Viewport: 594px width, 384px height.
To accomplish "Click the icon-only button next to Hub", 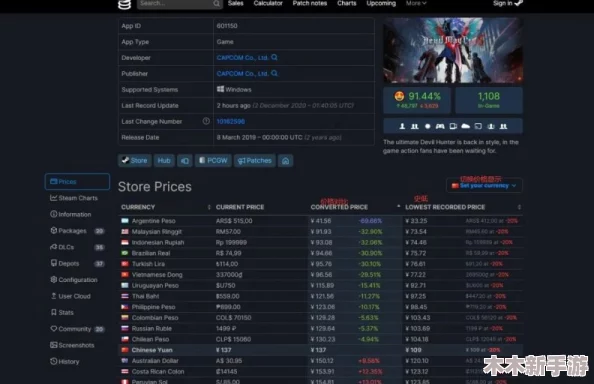I will (184, 161).
